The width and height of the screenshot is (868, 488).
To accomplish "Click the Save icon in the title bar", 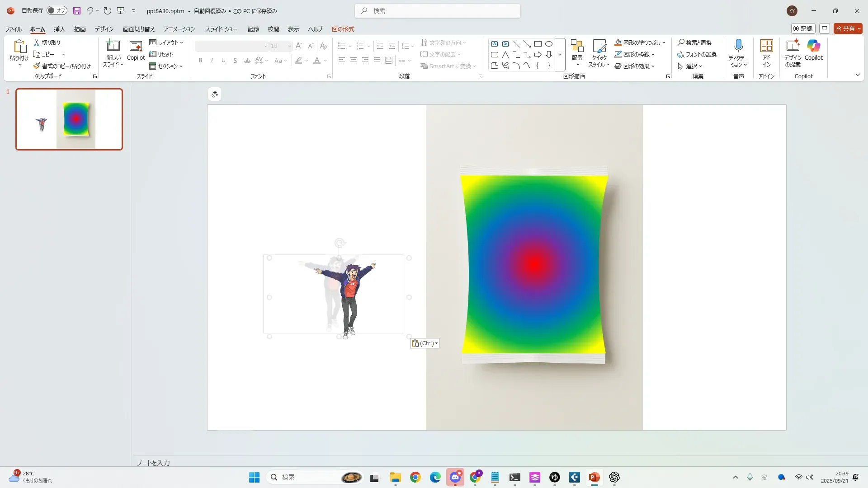I will pos(77,11).
